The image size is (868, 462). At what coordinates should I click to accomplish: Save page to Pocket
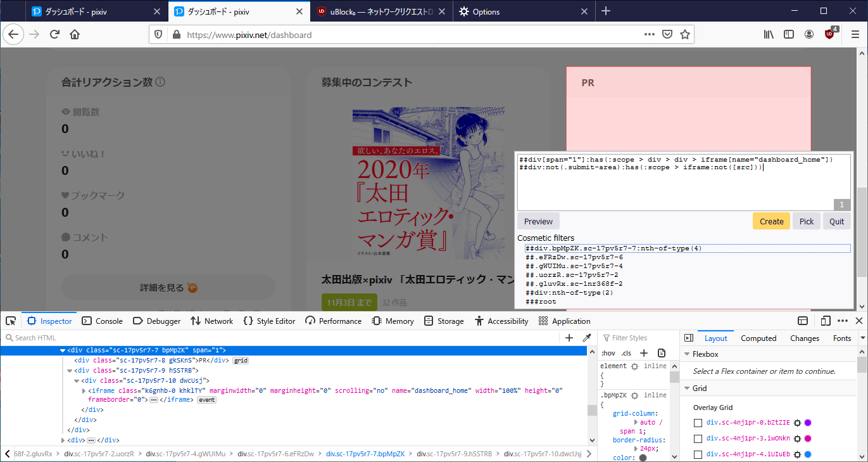coord(667,35)
